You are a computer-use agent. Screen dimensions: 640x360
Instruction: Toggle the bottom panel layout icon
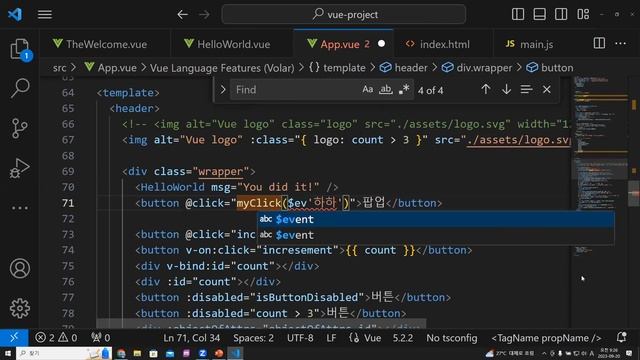539,14
